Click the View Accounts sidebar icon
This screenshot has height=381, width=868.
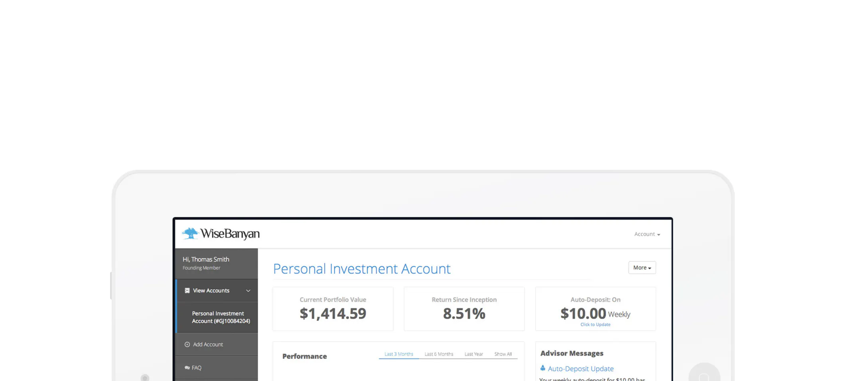[187, 291]
